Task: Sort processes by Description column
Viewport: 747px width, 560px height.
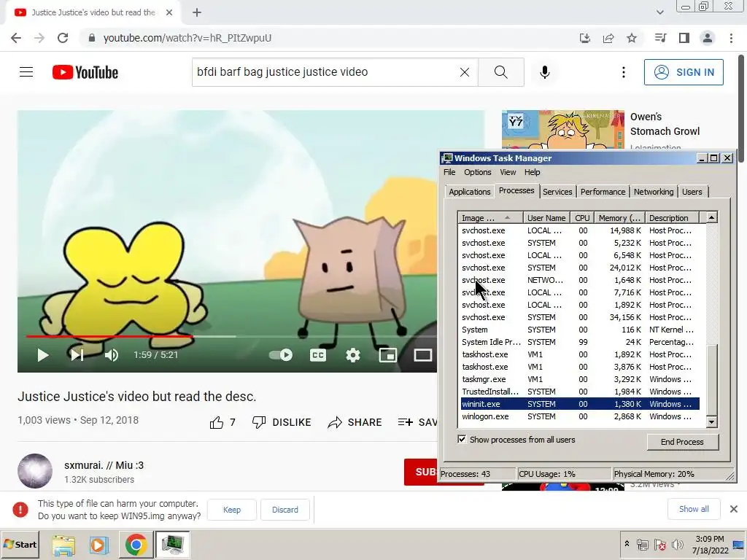Action: pos(672,218)
